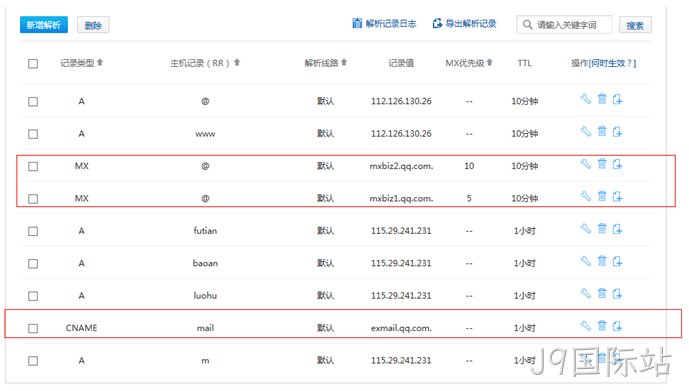Check the box for host record m

point(33,361)
